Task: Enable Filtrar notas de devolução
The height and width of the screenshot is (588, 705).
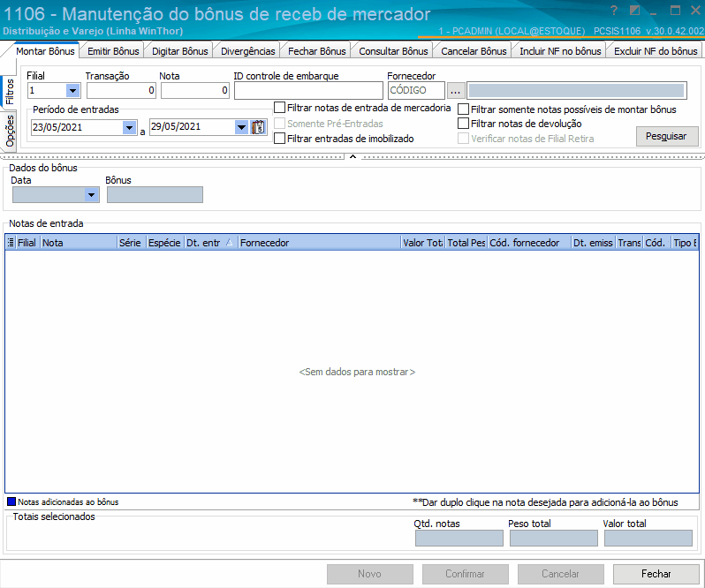Action: pyautogui.click(x=463, y=123)
